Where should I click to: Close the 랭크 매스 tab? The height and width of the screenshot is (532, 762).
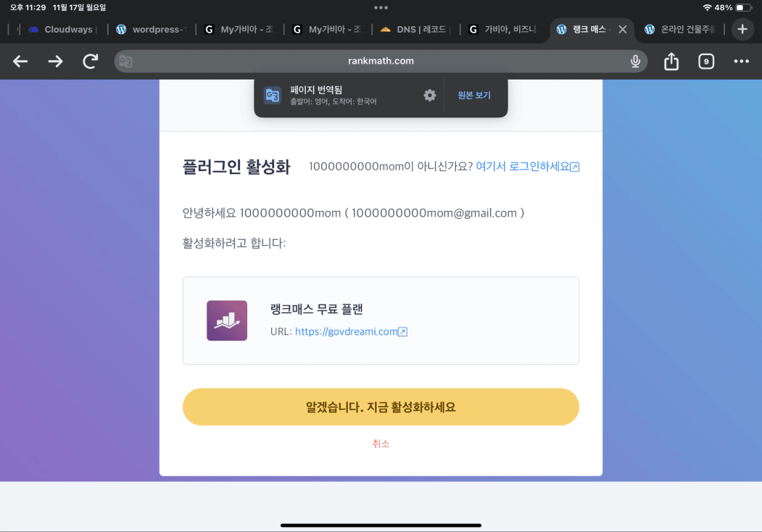point(622,30)
